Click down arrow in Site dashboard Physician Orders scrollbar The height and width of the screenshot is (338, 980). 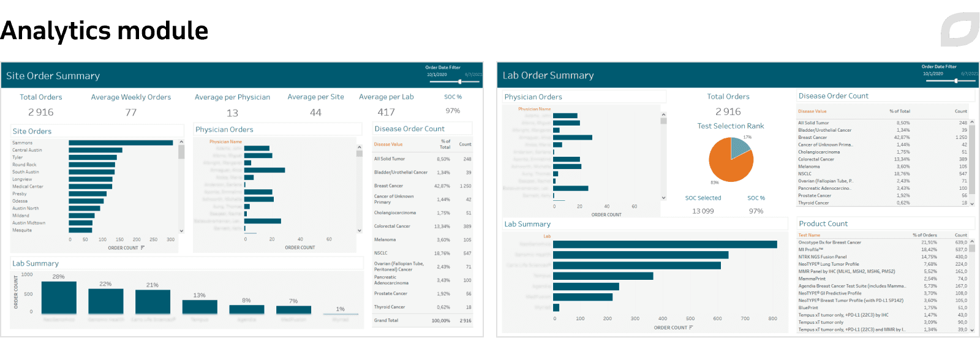click(360, 231)
